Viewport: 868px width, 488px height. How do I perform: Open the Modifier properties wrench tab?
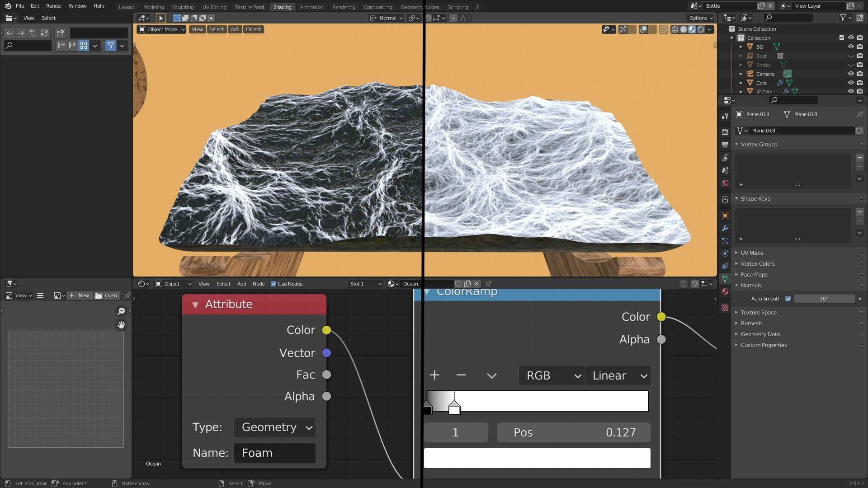[725, 228]
